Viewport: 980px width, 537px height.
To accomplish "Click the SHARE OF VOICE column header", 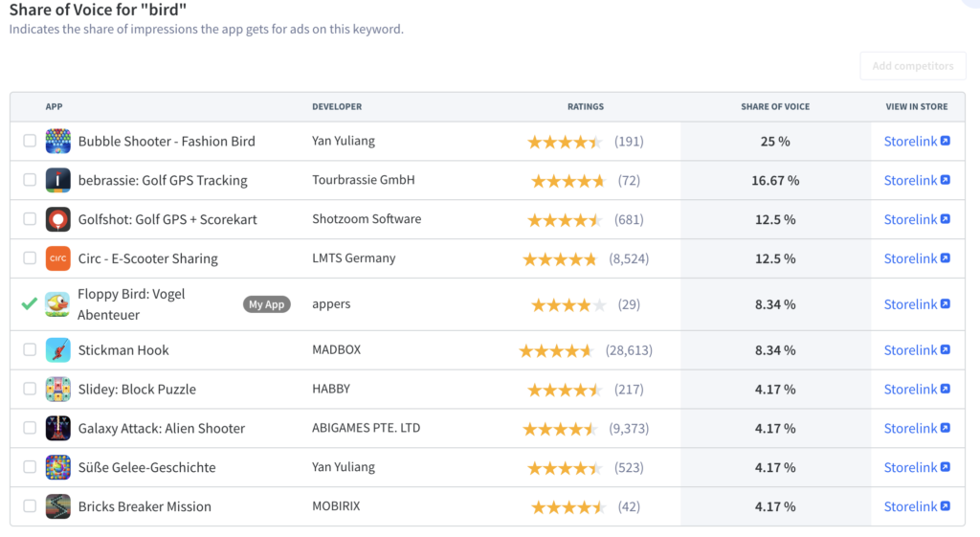I will tap(775, 106).
